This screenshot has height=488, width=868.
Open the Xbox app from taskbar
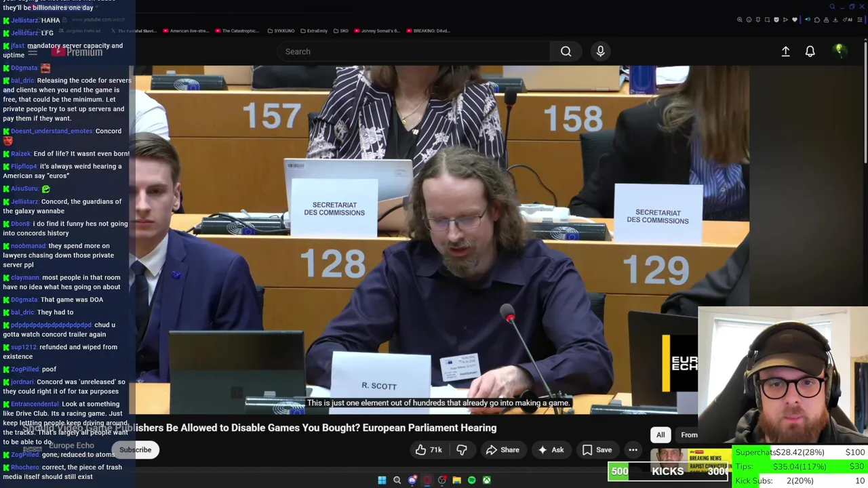coord(486,480)
